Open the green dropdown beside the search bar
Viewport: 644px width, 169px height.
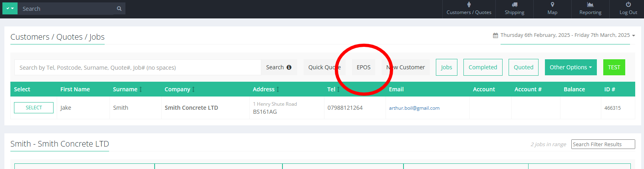(10, 8)
